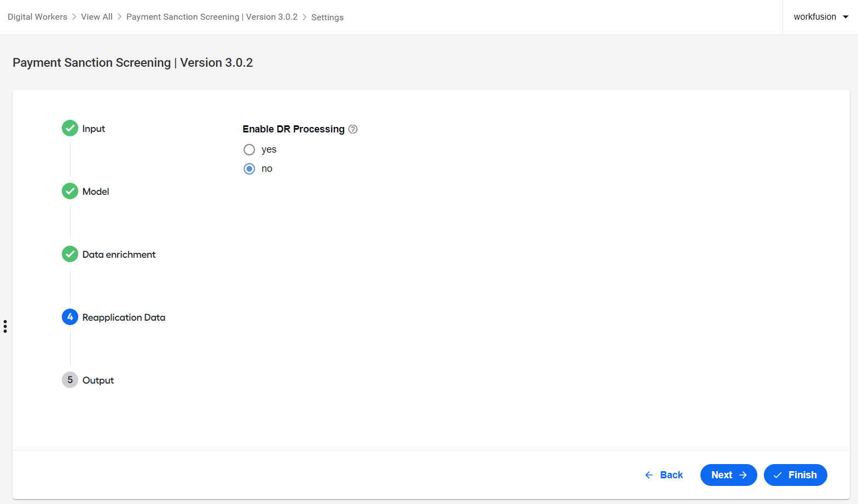Click the step 5 Output circle icon
This screenshot has width=858, height=504.
[x=70, y=380]
